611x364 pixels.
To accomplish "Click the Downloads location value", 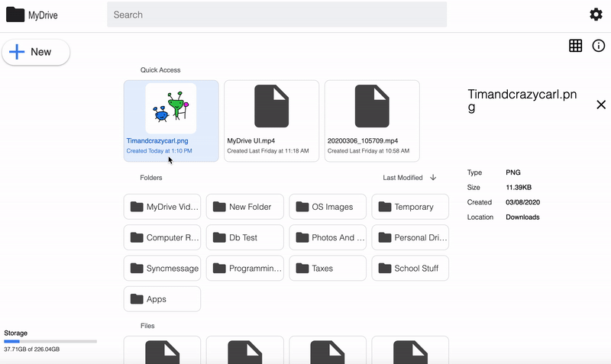I will pos(522,217).
